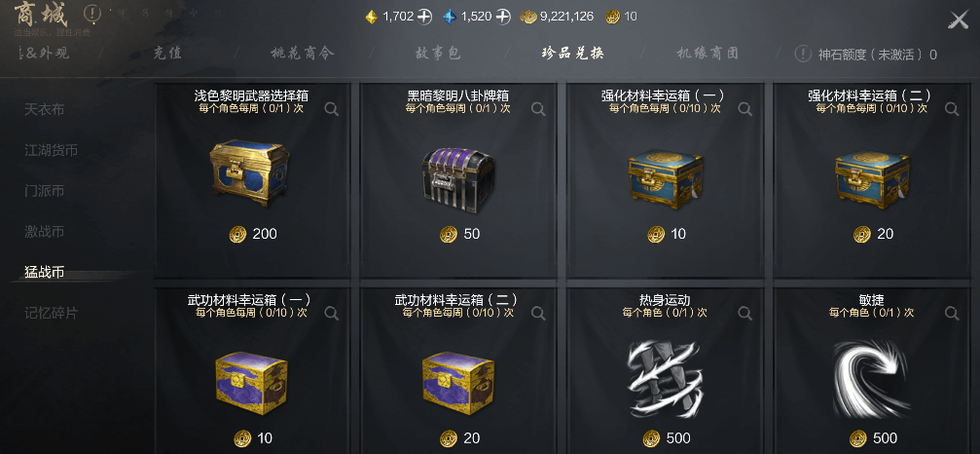Viewport: 980px width, 454px height.
Task: Select 天衣布 in the left sidebar
Action: coord(45,110)
